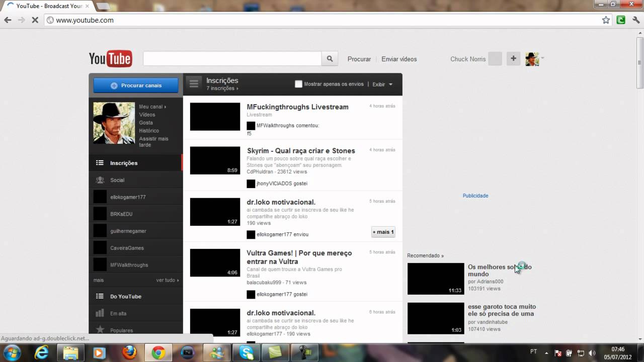Select Em alta in the sidebar

pos(136,313)
